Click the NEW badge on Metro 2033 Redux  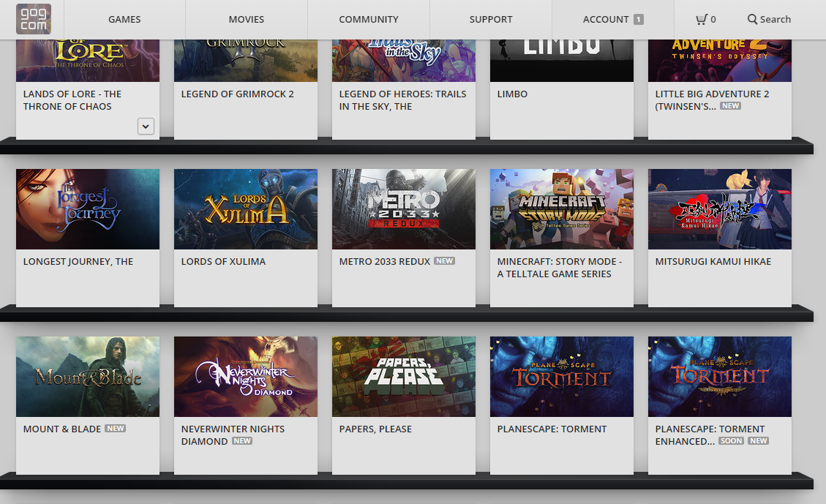pos(444,261)
